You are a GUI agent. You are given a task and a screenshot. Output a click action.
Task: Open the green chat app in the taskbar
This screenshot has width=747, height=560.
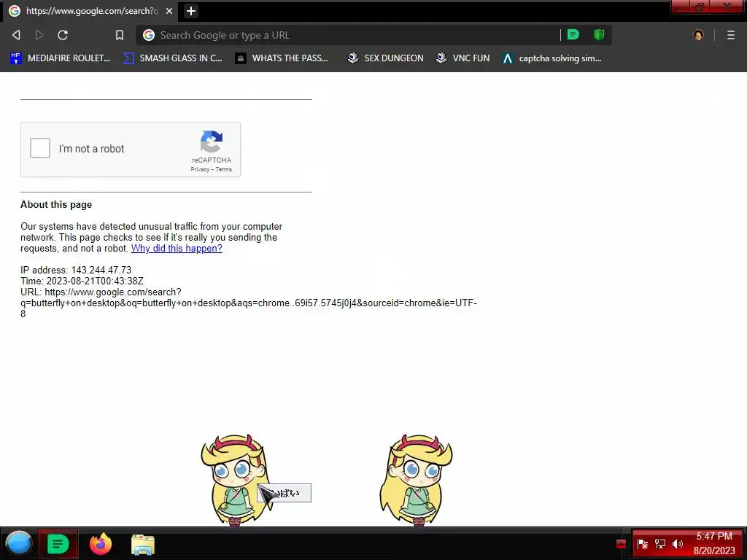58,543
